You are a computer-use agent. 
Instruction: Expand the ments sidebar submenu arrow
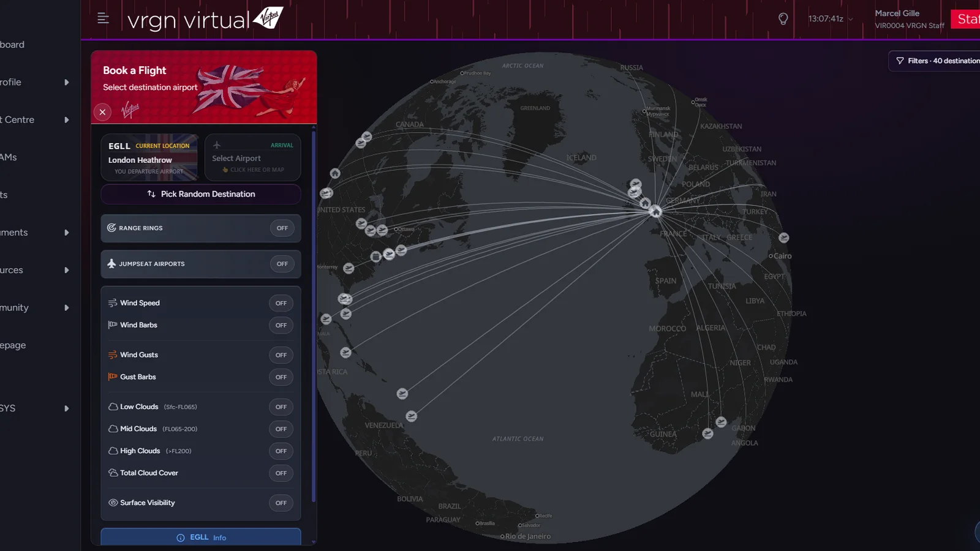[67, 233]
